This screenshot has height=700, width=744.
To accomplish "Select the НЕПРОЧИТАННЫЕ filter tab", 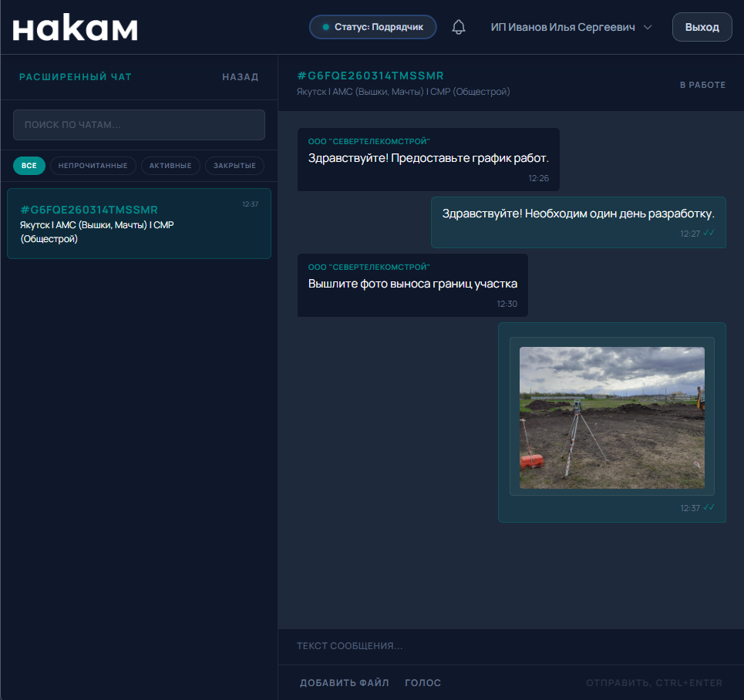I will click(x=93, y=166).
